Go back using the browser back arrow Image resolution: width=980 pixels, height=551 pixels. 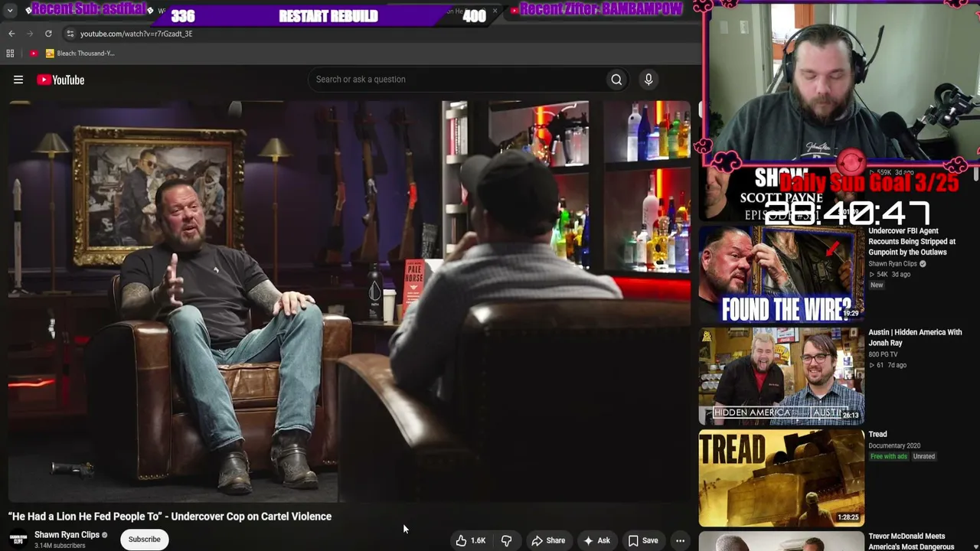pos(11,34)
